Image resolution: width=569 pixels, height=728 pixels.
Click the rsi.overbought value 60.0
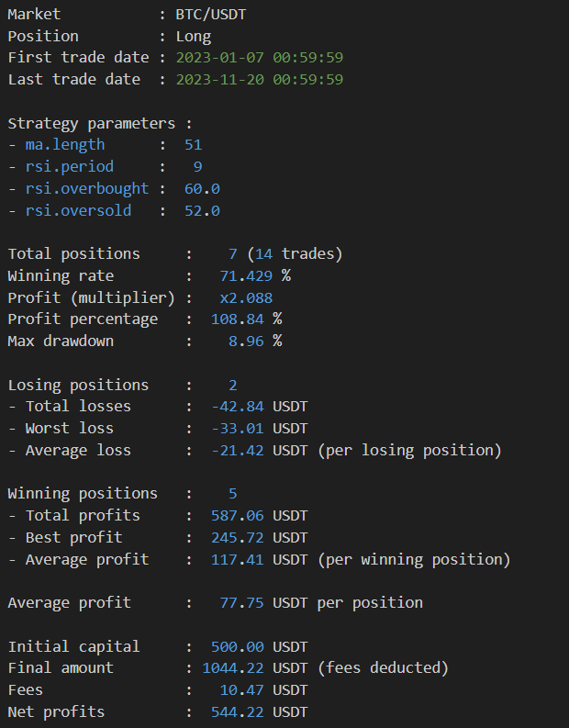point(202,189)
